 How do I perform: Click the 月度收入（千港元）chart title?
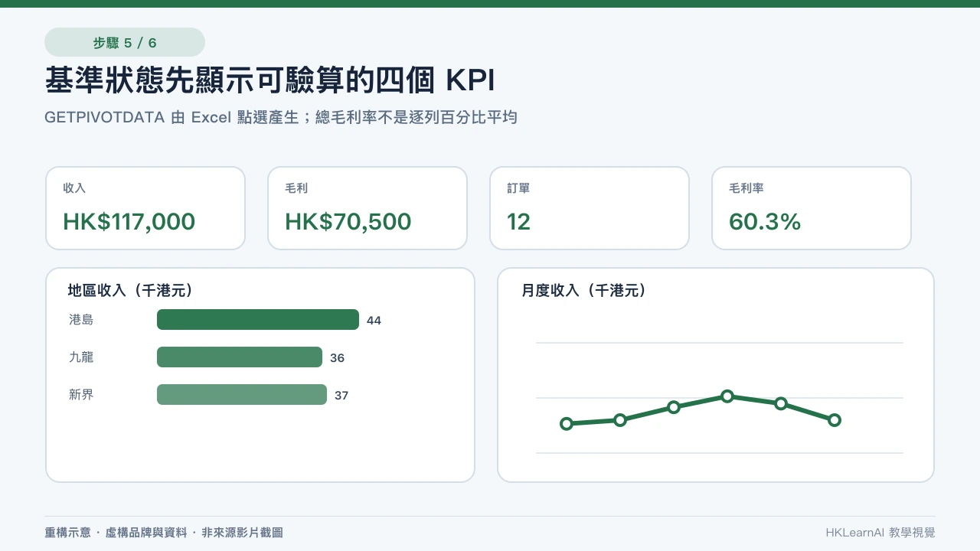tap(584, 290)
